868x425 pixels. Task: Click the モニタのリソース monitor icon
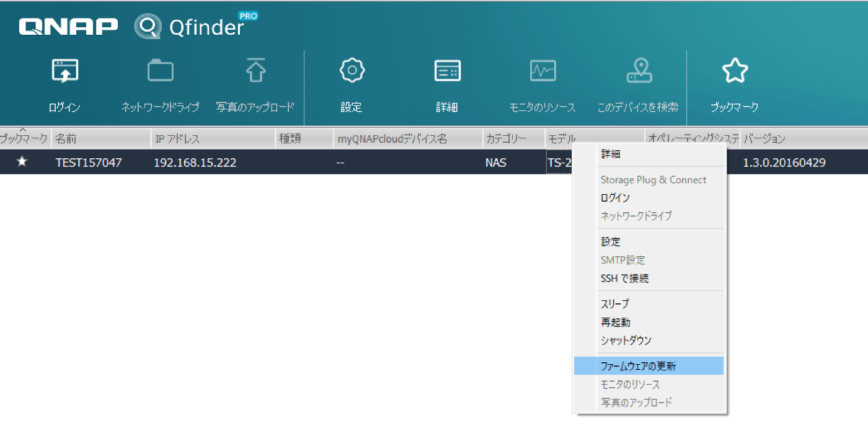542,71
